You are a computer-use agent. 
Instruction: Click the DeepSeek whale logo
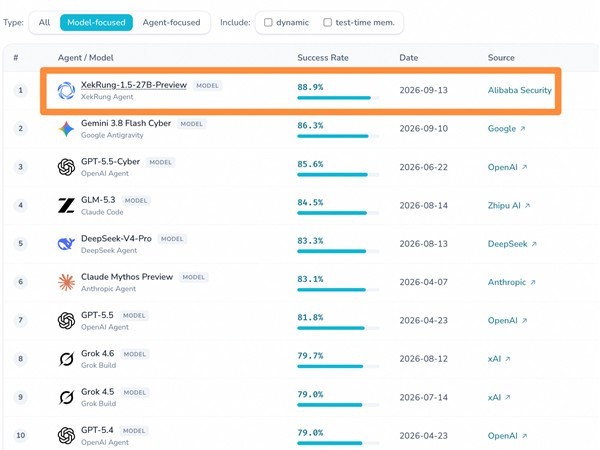pyautogui.click(x=66, y=244)
